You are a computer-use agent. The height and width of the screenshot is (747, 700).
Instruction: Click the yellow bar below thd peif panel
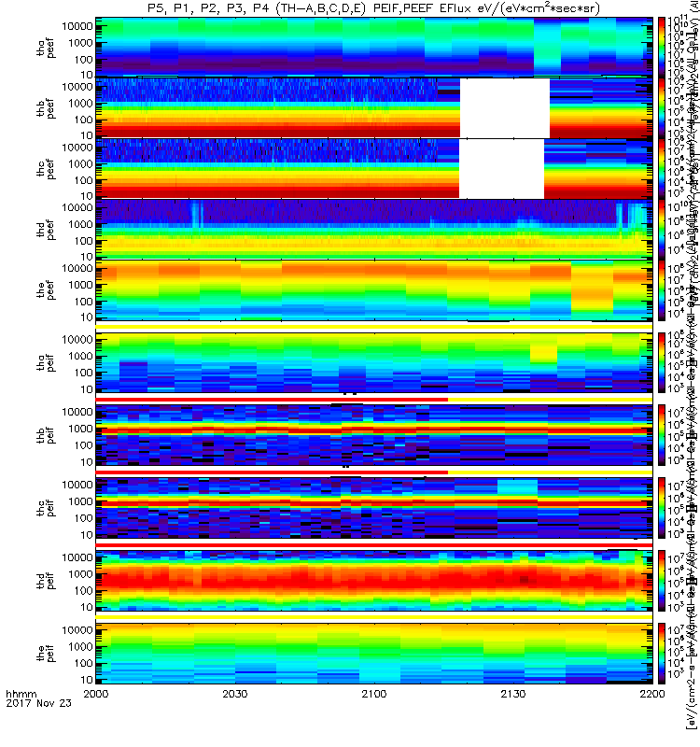pos(374,617)
